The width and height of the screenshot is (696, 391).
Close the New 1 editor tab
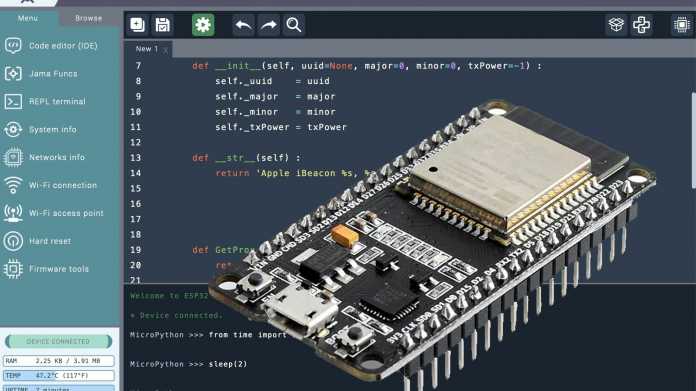166,50
